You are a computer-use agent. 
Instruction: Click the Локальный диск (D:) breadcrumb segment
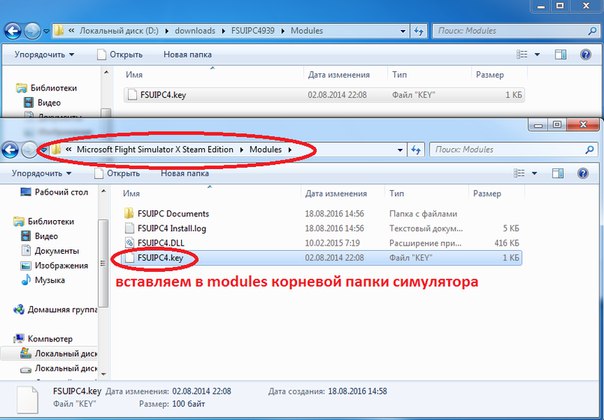point(119,31)
